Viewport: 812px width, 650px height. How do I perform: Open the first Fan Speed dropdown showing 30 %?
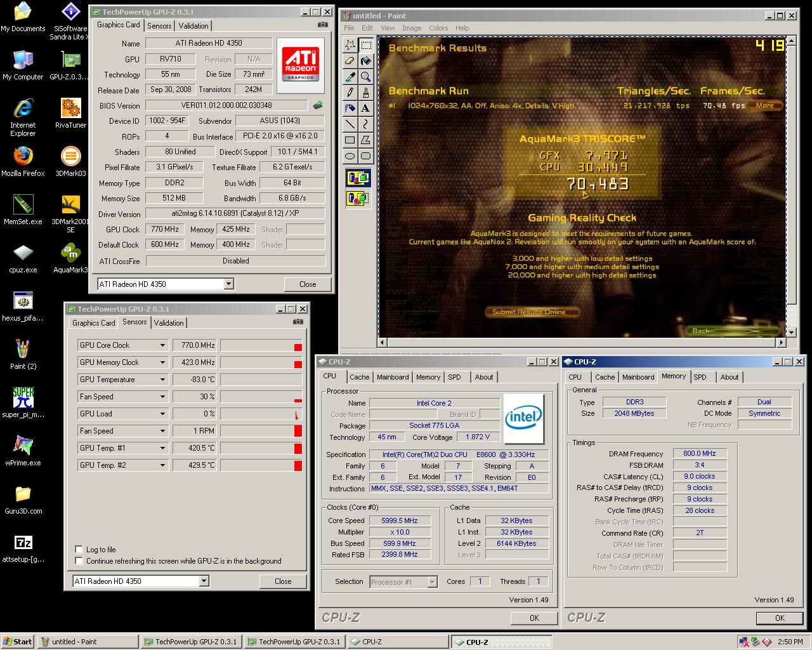point(162,397)
